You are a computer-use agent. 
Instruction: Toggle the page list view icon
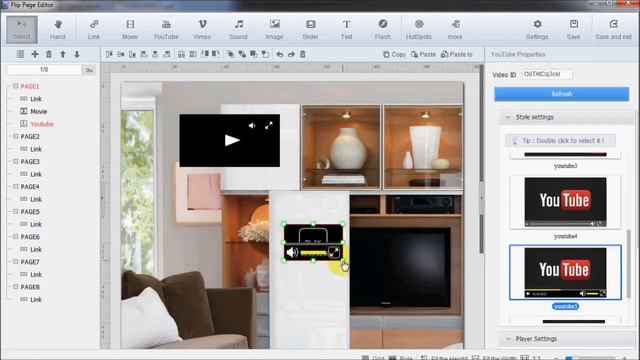click(x=20, y=54)
